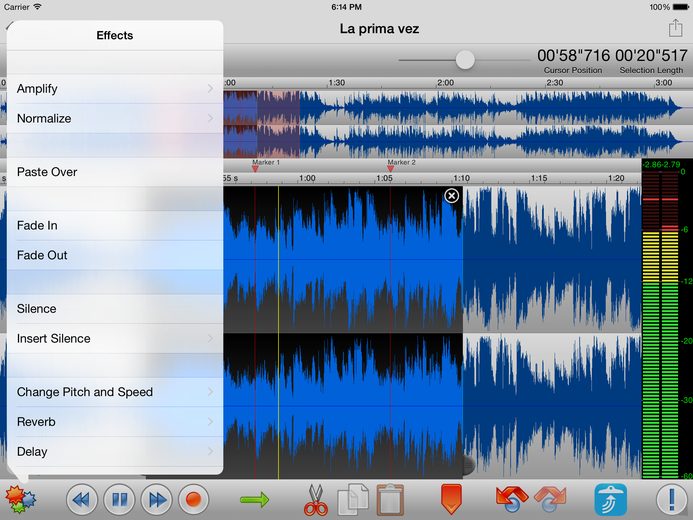Image resolution: width=693 pixels, height=520 pixels.
Task: Tap the rewind button
Action: tap(82, 500)
